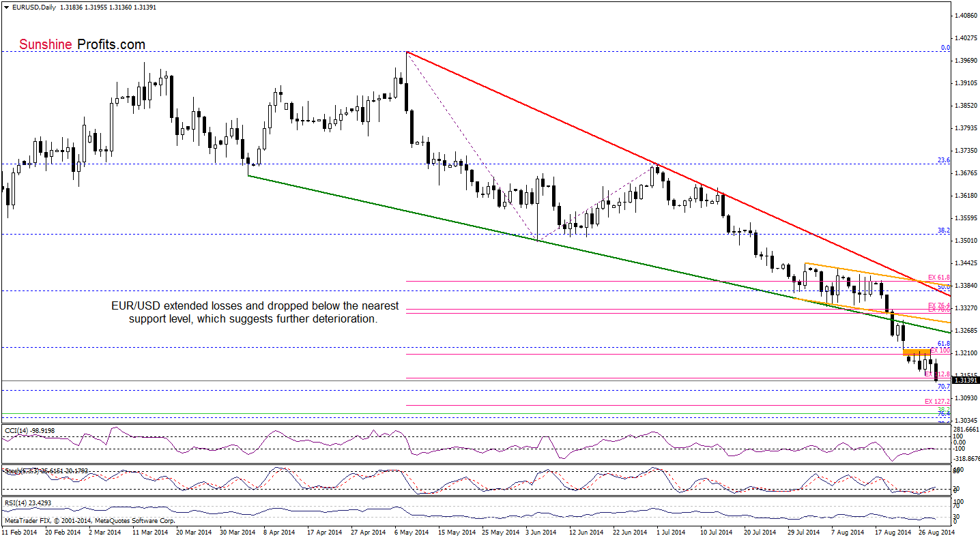This screenshot has width=980, height=538.
Task: Click the CCI scale value -318.8676
Action: coord(966,459)
